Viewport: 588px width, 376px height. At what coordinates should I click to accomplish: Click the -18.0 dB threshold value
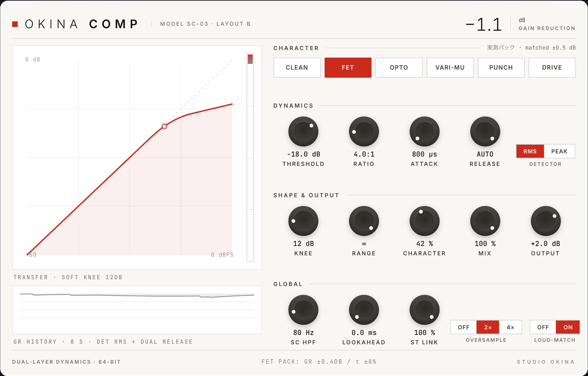click(x=303, y=154)
